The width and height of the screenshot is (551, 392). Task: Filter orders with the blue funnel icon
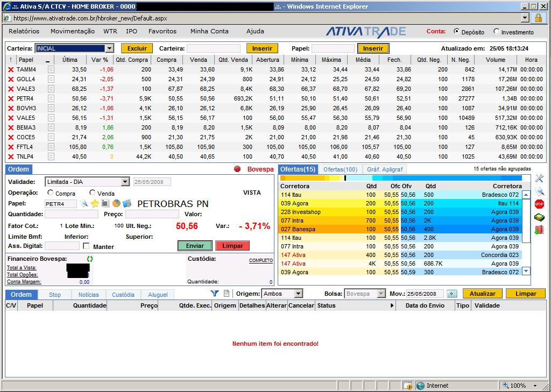click(x=214, y=293)
